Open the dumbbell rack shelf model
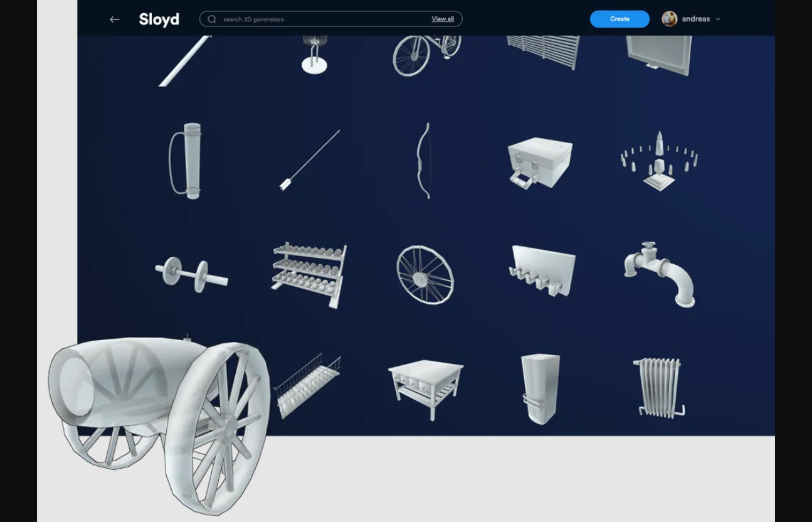The width and height of the screenshot is (812, 522). click(310, 275)
